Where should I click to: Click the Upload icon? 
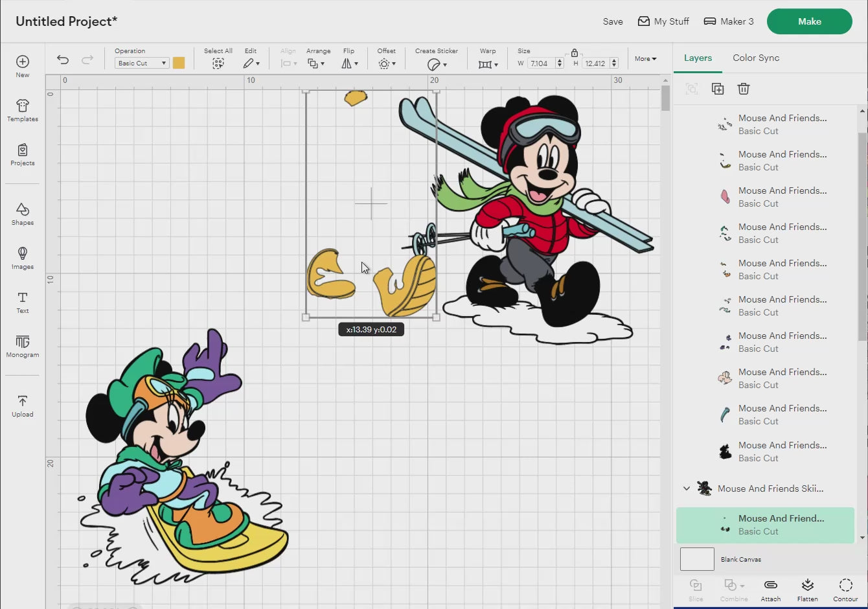(x=23, y=401)
